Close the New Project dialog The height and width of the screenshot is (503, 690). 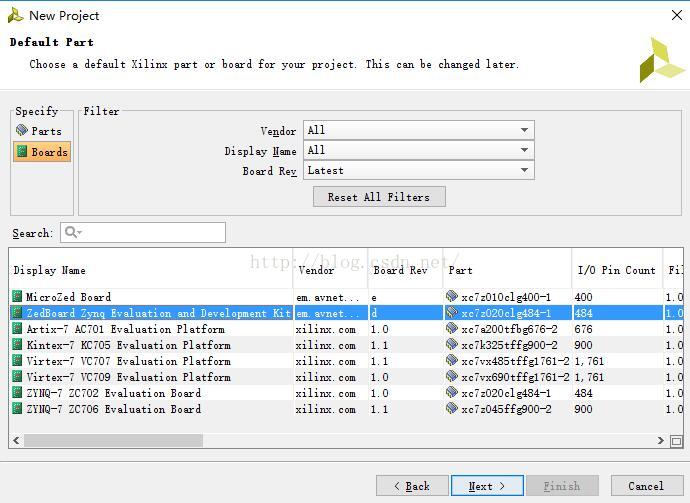coord(677,15)
